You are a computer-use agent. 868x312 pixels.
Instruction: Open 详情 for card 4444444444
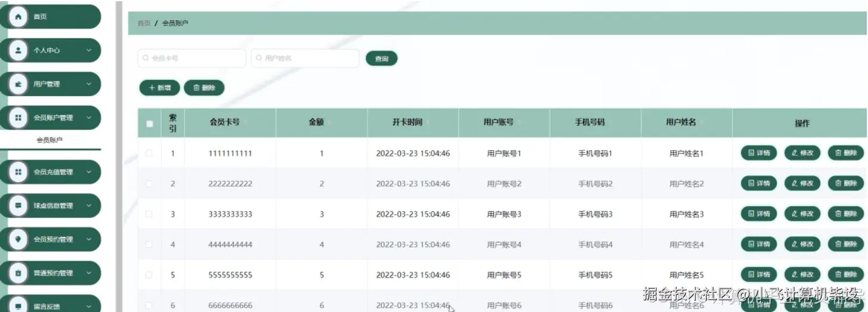[759, 244]
